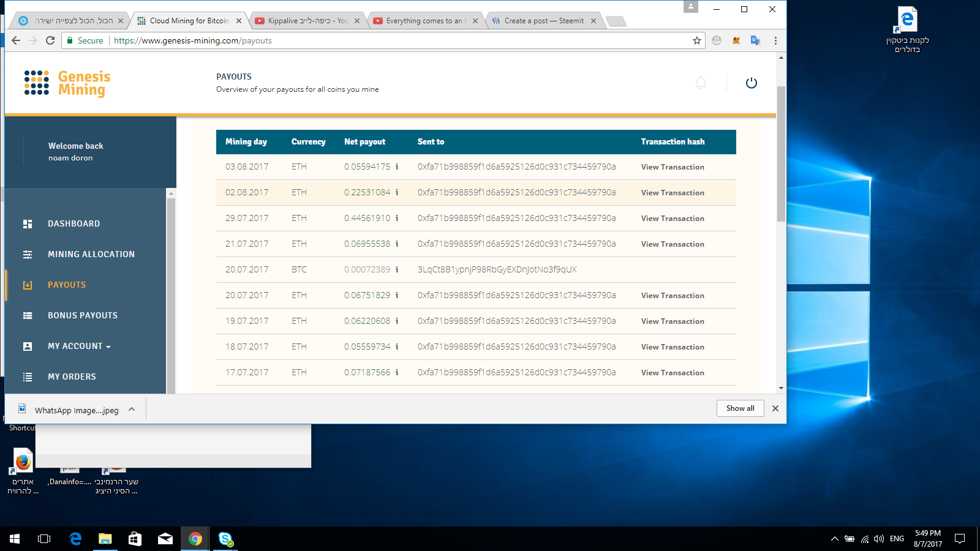View Transaction for 02.08.2017 payout
980x551 pixels.
coord(673,193)
